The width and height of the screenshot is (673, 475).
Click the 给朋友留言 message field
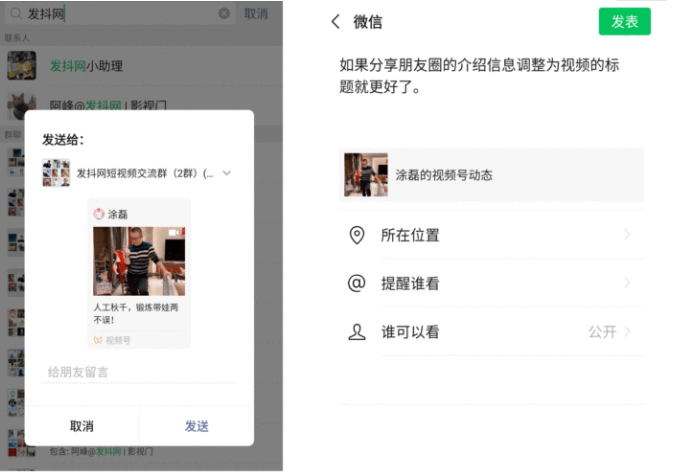pos(139,372)
